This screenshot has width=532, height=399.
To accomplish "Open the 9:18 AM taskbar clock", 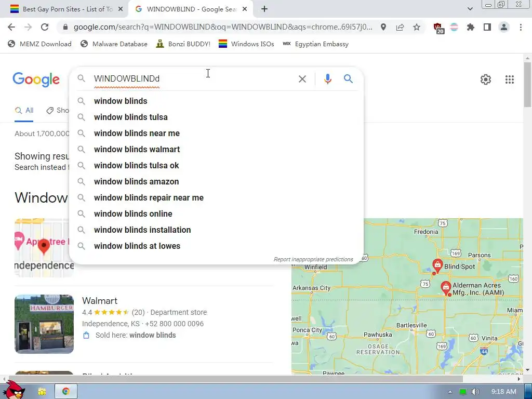I will [503, 392].
